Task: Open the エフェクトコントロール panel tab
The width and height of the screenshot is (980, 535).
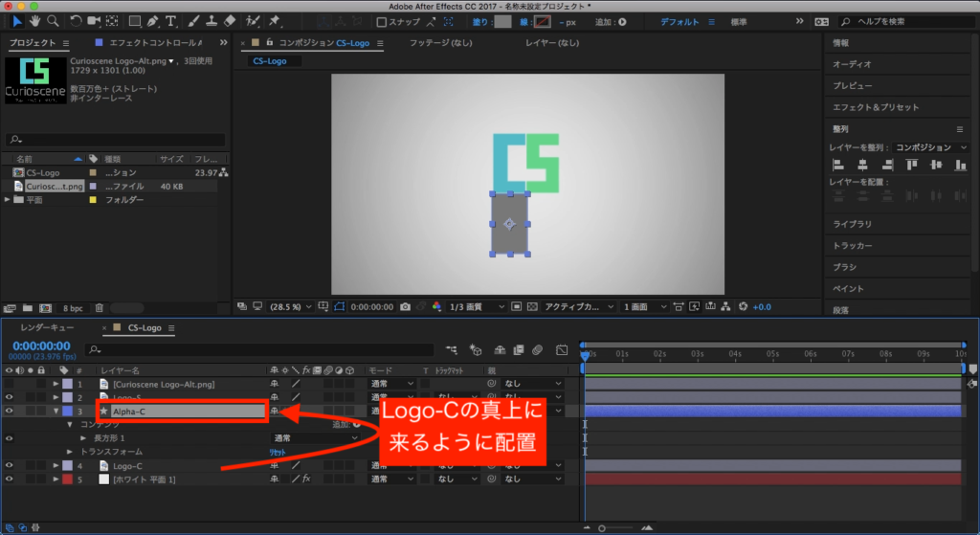Action: pyautogui.click(x=153, y=43)
